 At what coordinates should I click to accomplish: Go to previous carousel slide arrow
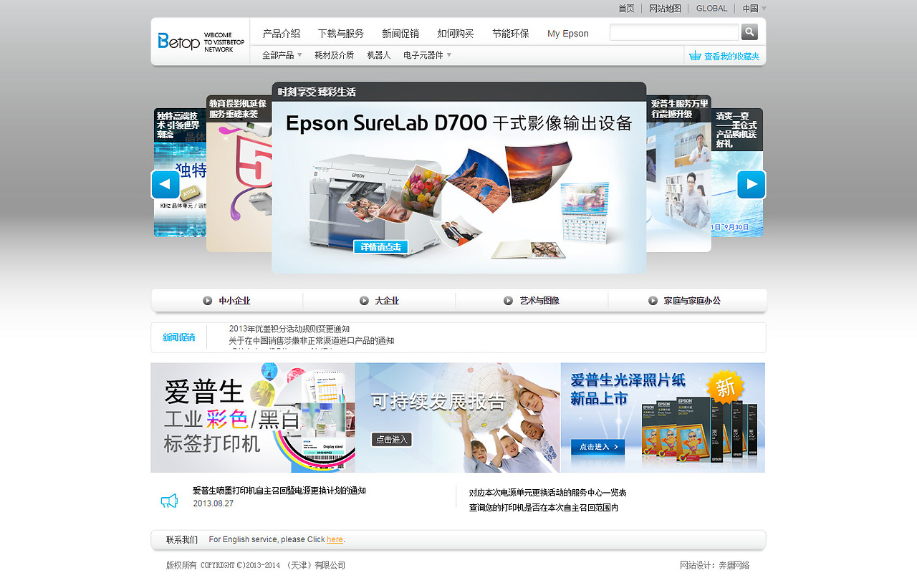[x=165, y=185]
